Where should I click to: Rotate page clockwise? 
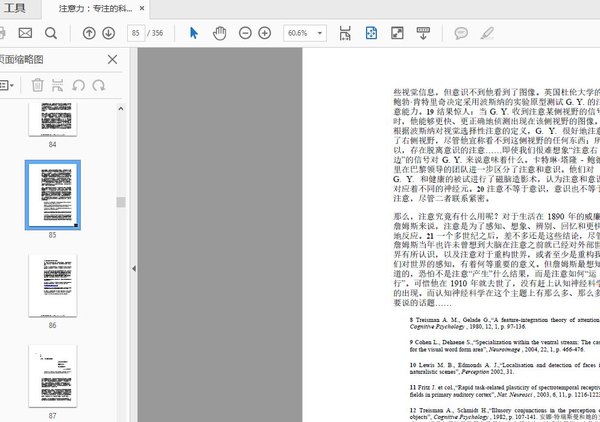tap(99, 85)
